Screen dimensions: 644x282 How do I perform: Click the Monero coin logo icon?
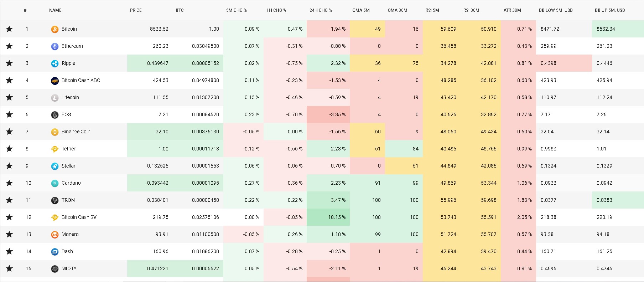pyautogui.click(x=54, y=235)
